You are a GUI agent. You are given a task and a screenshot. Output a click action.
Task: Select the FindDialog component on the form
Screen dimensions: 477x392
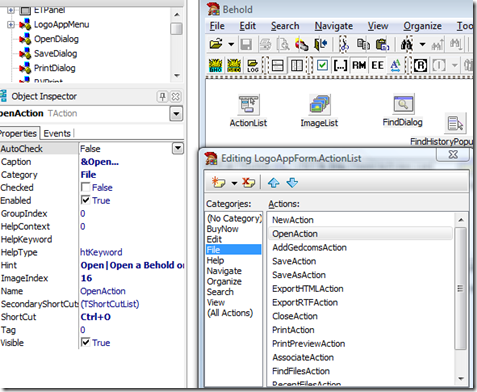[x=403, y=110]
